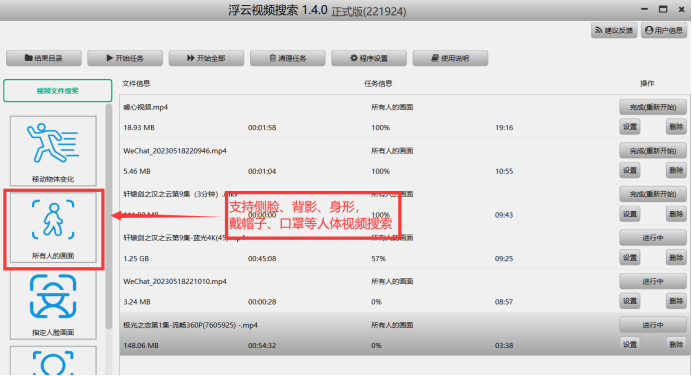
Task: Click 进行中 for the 1.25 GB video
Action: click(x=653, y=238)
